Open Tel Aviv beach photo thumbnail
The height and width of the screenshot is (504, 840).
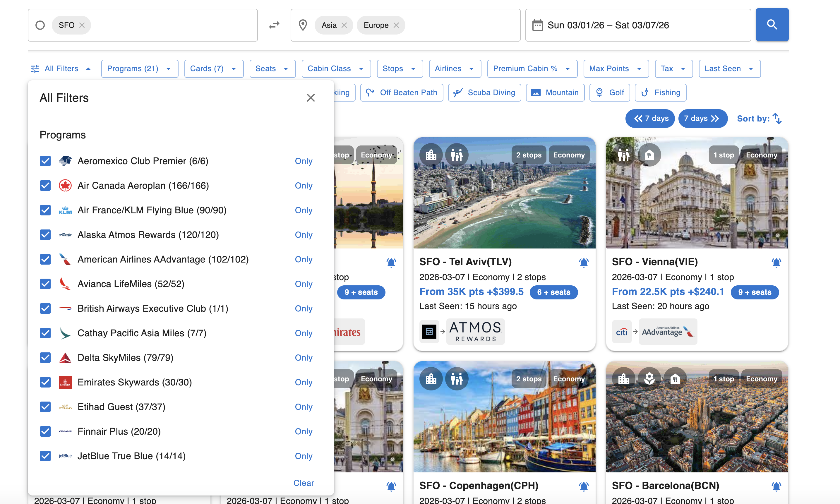pyautogui.click(x=504, y=193)
